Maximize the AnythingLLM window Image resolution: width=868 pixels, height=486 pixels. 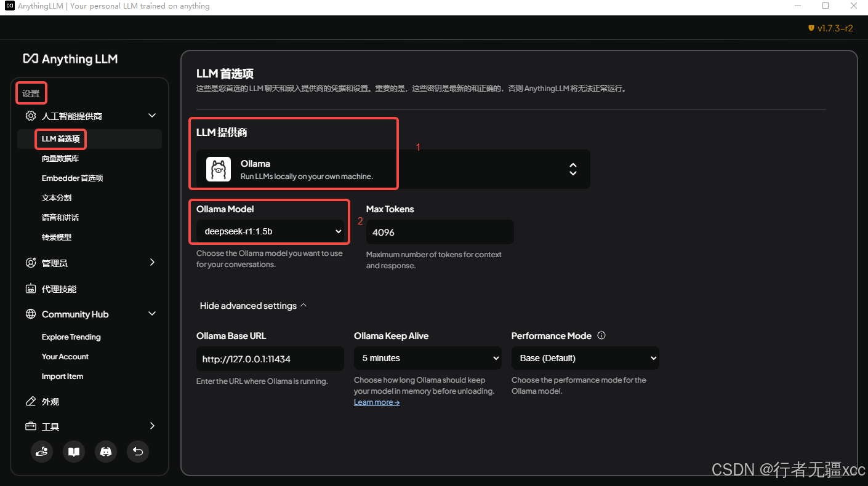point(826,6)
